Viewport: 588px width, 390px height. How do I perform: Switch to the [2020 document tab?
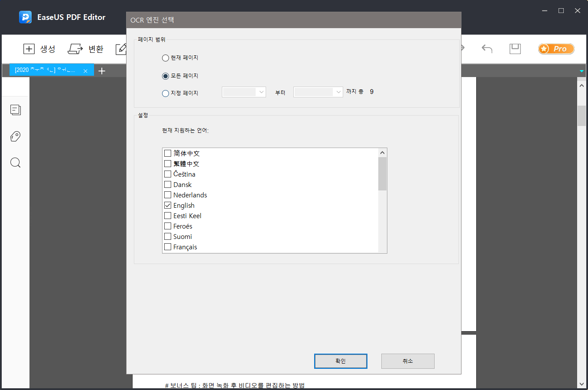45,70
